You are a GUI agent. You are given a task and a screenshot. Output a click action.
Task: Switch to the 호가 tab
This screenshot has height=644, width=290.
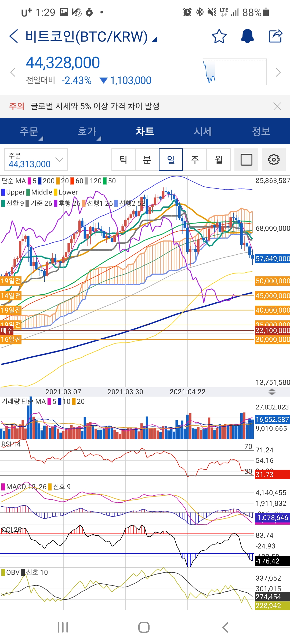(87, 131)
